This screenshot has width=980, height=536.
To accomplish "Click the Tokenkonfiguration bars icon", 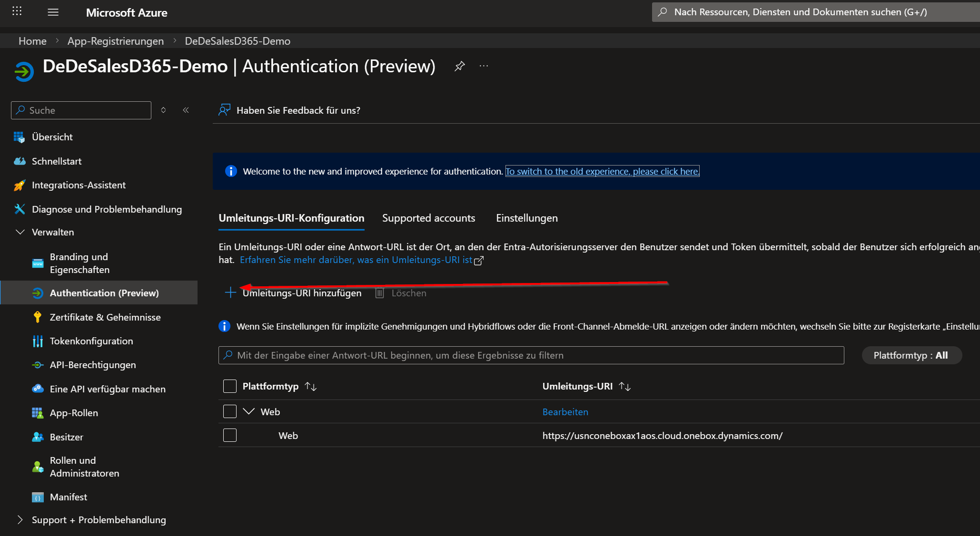I will click(x=38, y=341).
